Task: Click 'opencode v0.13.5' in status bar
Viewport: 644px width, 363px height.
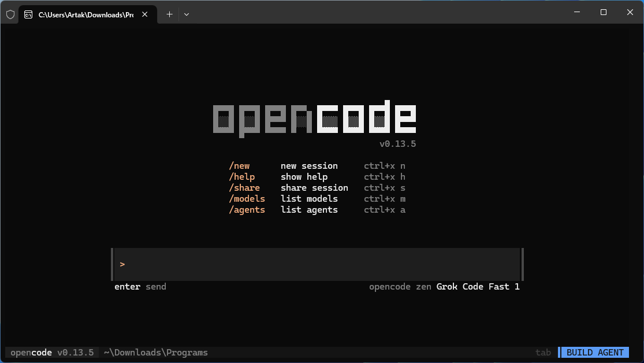Action: 52,353
